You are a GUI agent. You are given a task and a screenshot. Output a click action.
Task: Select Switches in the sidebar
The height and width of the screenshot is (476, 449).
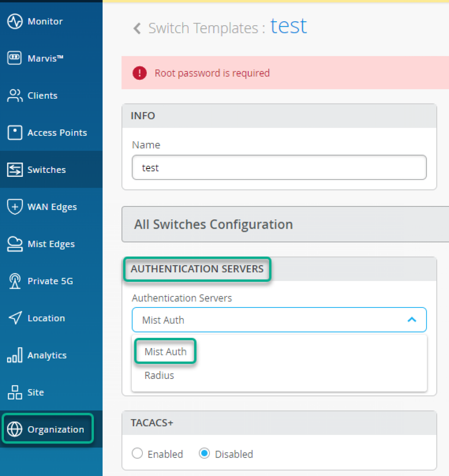pos(51,170)
